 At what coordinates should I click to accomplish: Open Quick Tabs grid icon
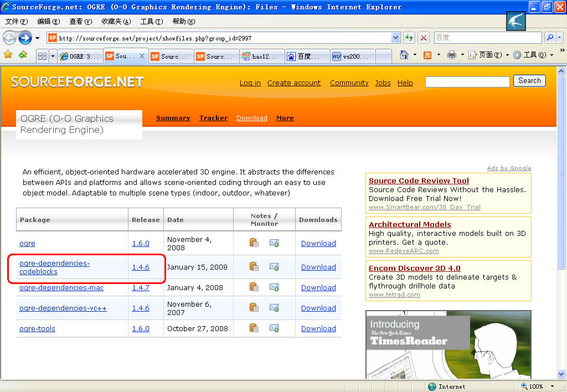coord(42,56)
